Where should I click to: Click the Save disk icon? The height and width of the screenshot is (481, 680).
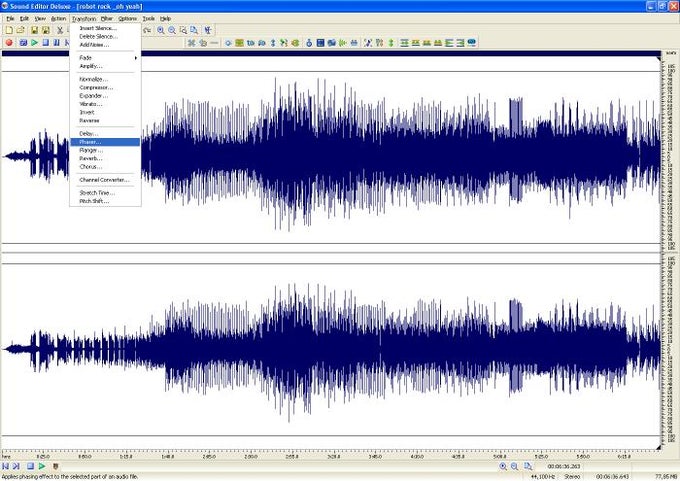tap(34, 30)
